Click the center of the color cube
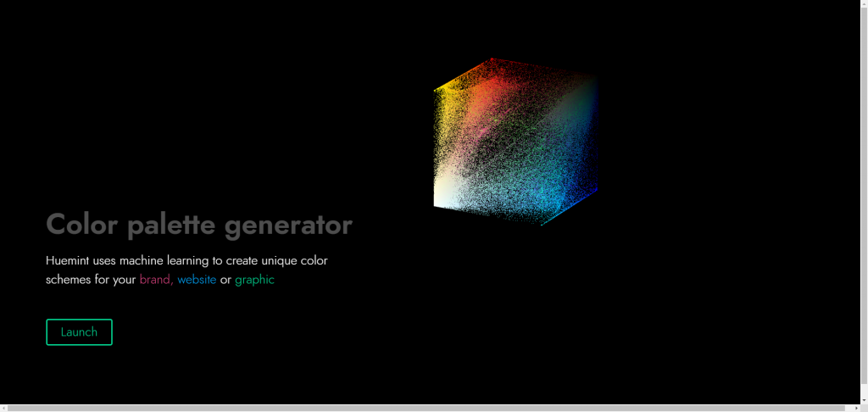The width and height of the screenshot is (868, 412). click(515, 142)
